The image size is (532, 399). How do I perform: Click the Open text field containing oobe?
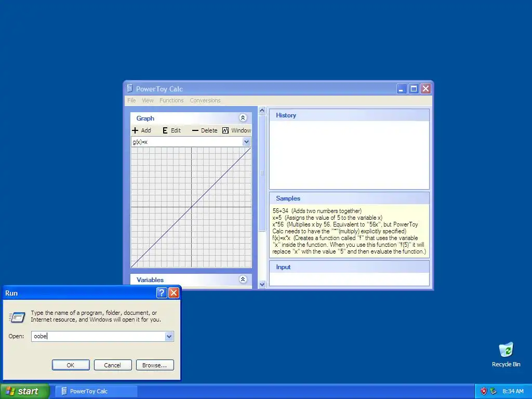98,336
